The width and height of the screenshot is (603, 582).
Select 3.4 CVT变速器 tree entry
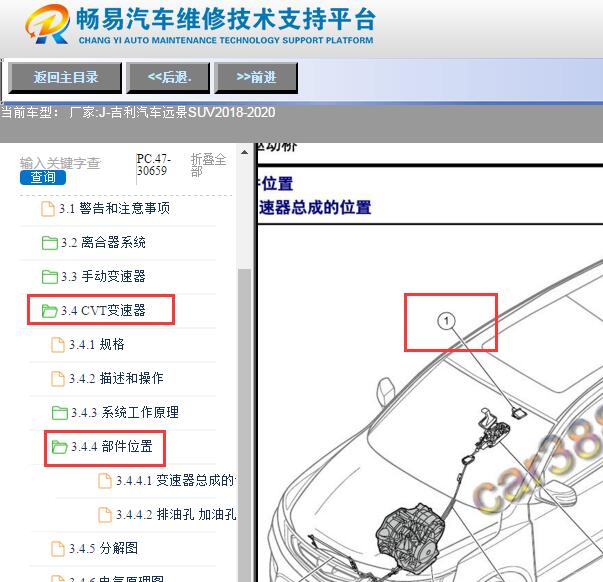(103, 310)
